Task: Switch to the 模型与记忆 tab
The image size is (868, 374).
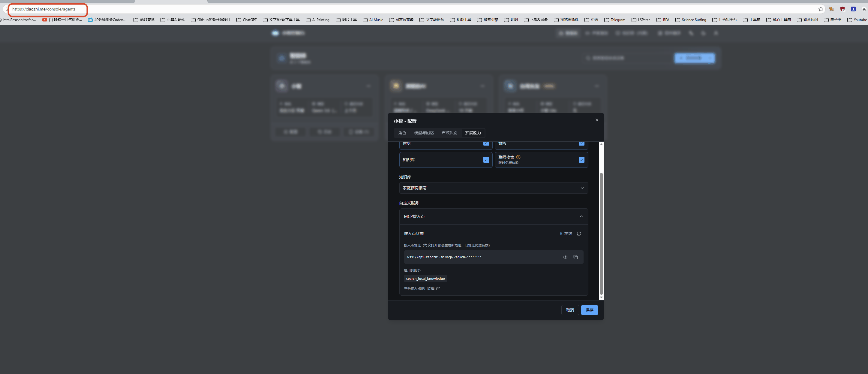Action: [x=424, y=133]
